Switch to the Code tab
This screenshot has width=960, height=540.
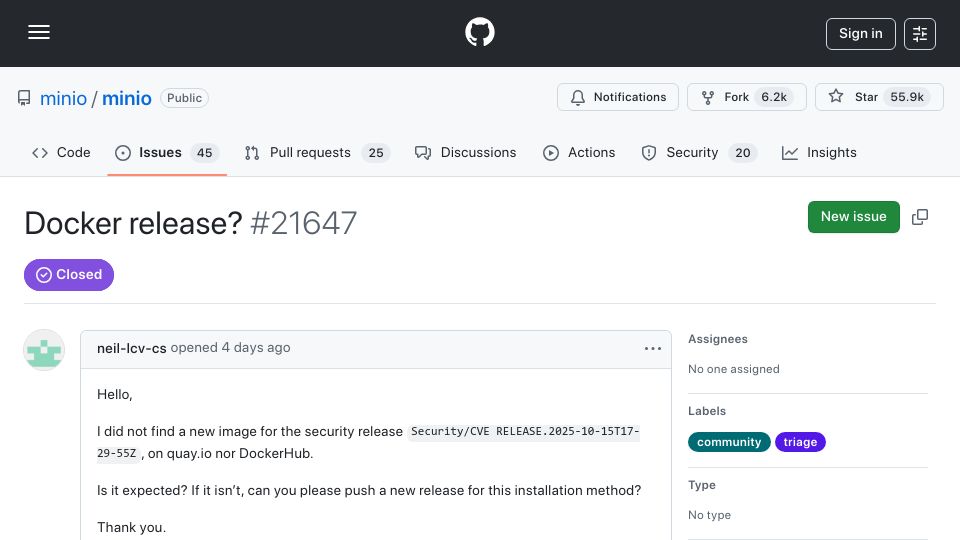coord(61,152)
